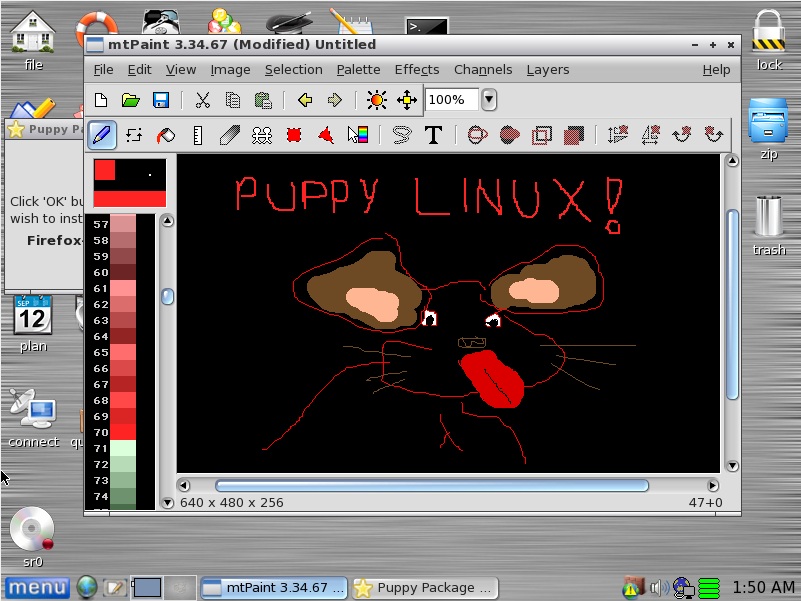Screen dimensions: 801x601
Task: Choose the rectangle Make Selection tool
Action: (294, 135)
